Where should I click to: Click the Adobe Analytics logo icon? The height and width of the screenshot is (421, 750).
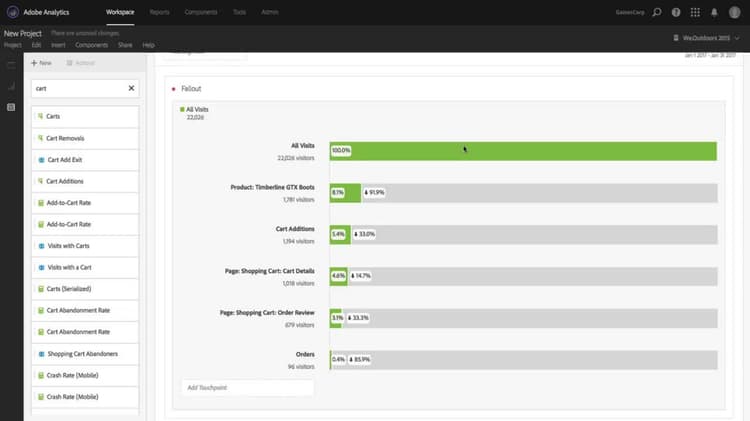[13, 12]
